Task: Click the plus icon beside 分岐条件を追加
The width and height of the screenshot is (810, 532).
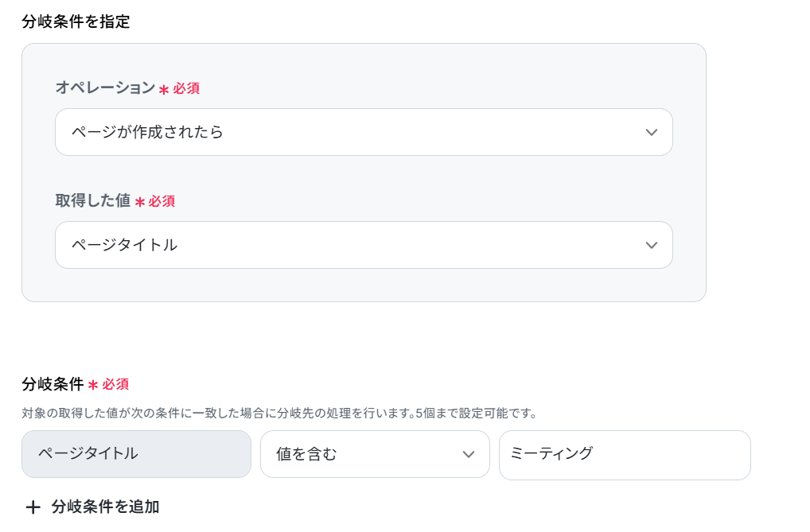Action: [x=33, y=507]
